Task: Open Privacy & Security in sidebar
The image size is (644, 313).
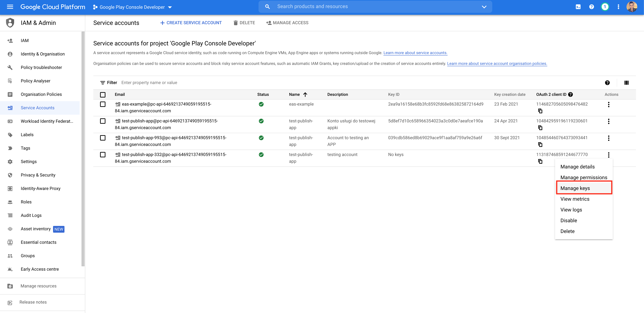Action: click(x=40, y=175)
